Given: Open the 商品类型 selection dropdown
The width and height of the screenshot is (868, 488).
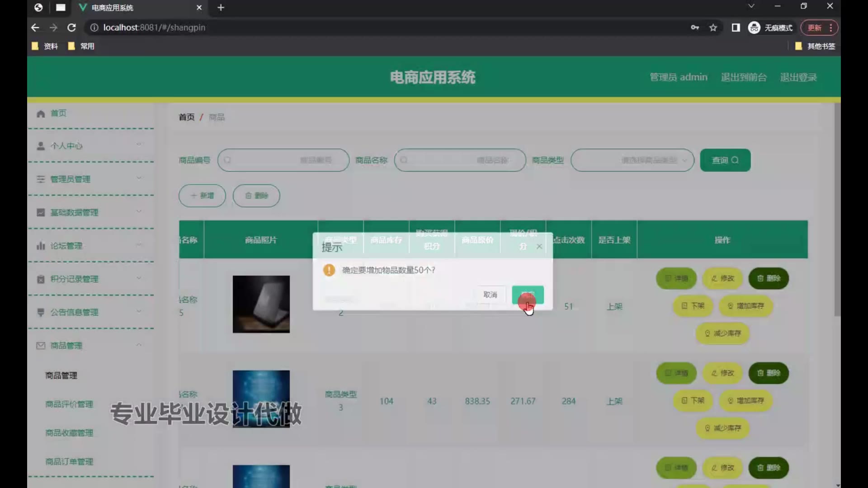Looking at the screenshot, I should click(x=632, y=160).
